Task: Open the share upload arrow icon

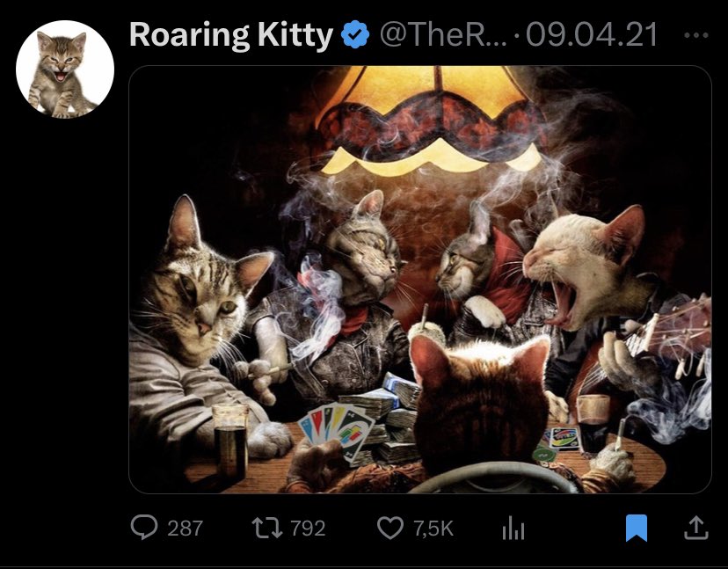Action: (x=695, y=527)
